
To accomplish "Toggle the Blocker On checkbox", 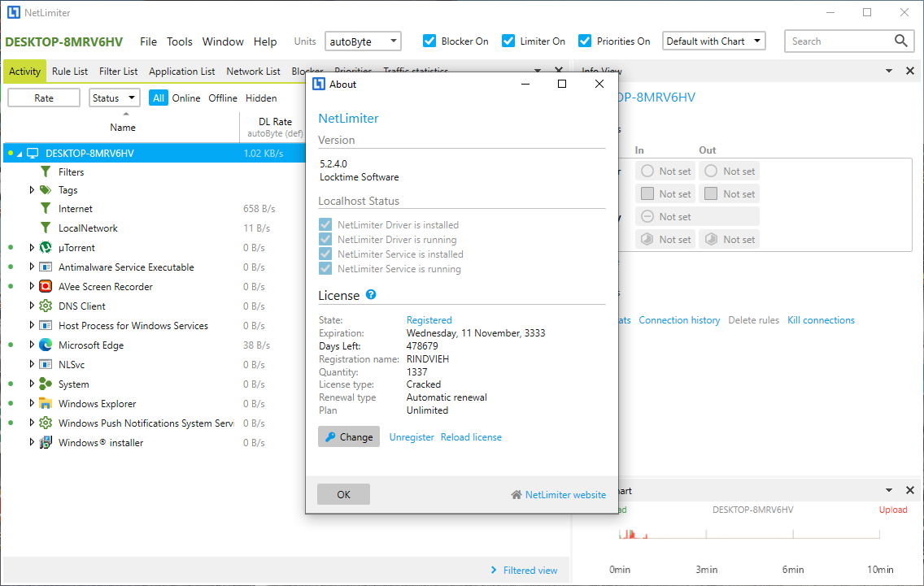I will [429, 41].
